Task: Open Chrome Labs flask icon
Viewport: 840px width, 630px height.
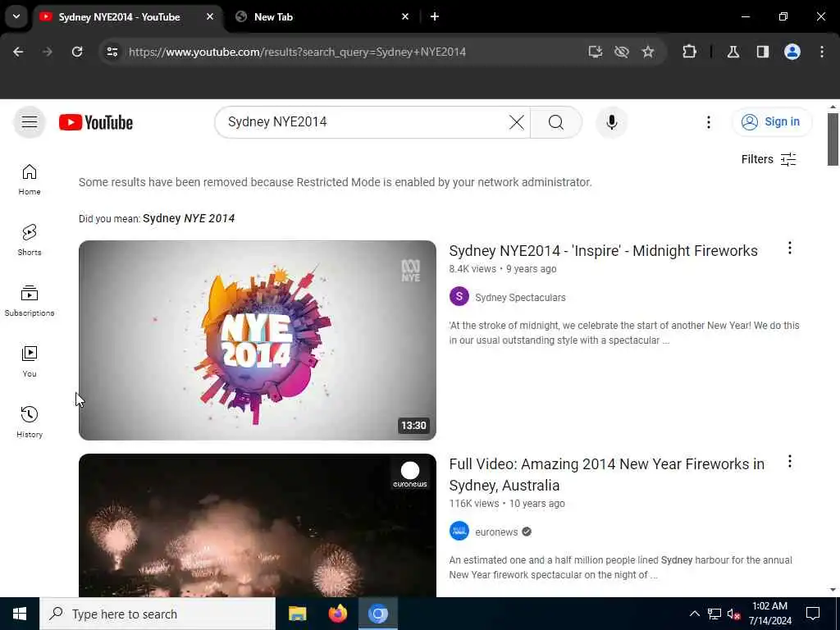Action: [x=733, y=52]
